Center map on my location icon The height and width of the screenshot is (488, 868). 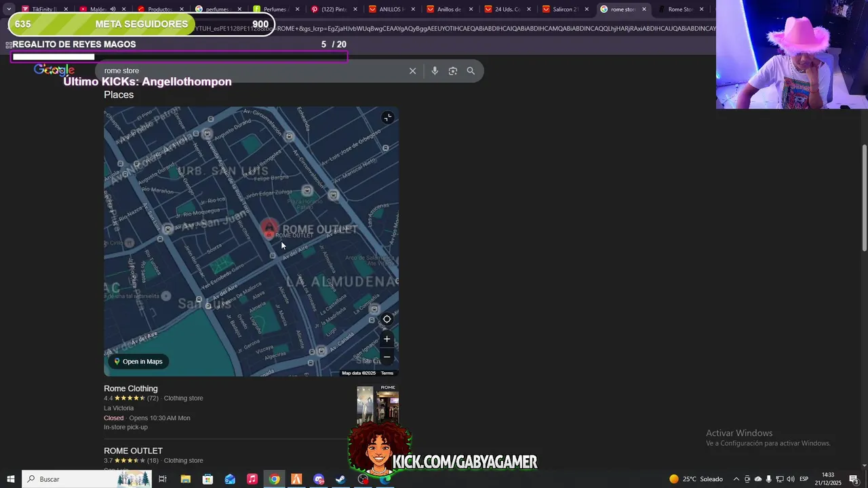tap(387, 319)
